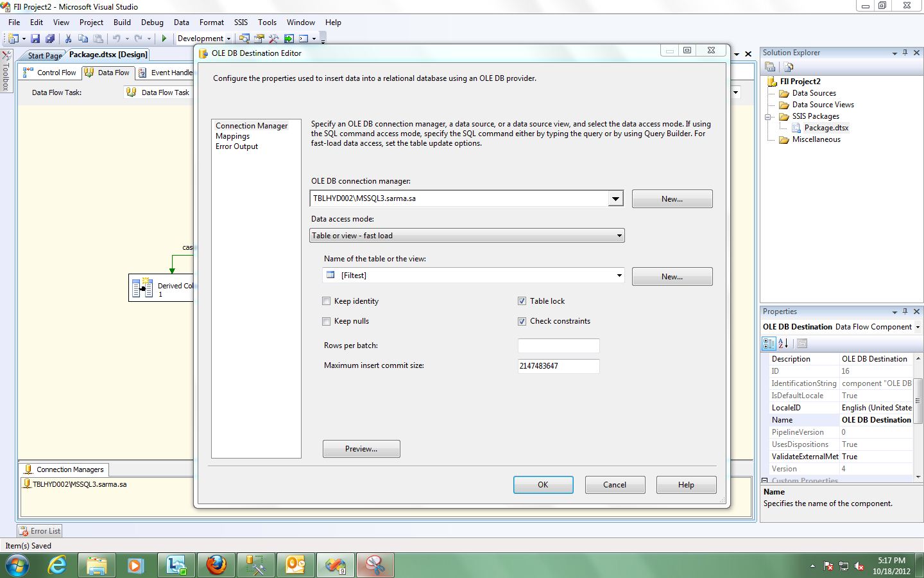The image size is (924, 578).
Task: Click inside the Rows per batch field
Action: [x=558, y=346]
